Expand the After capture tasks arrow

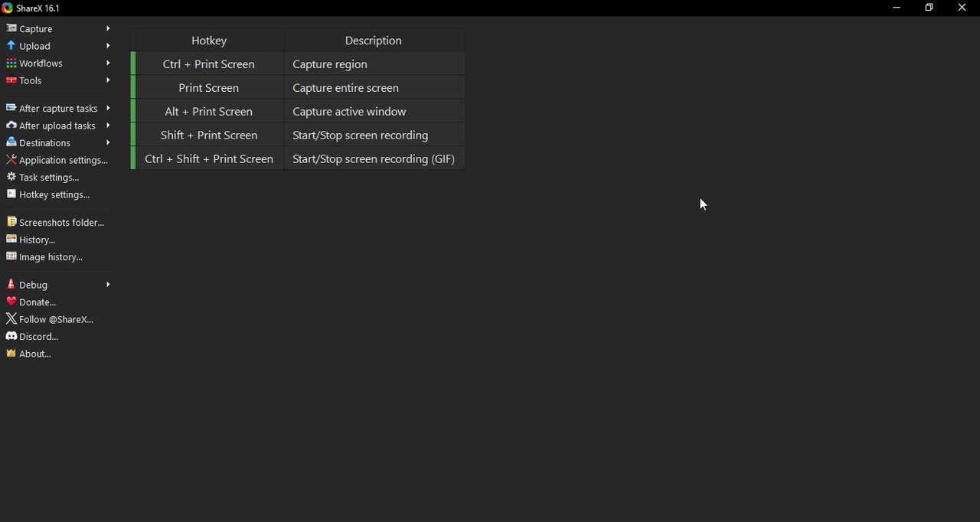coord(108,108)
